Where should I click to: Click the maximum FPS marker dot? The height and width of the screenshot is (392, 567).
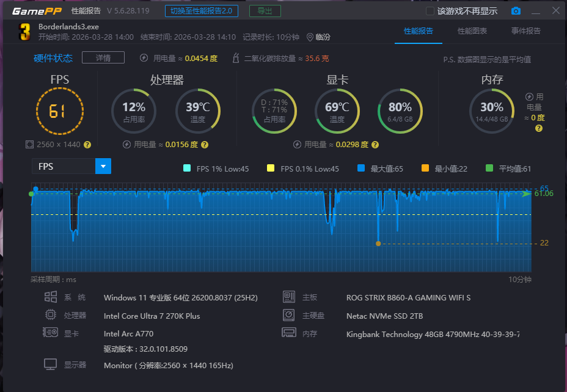[35, 189]
